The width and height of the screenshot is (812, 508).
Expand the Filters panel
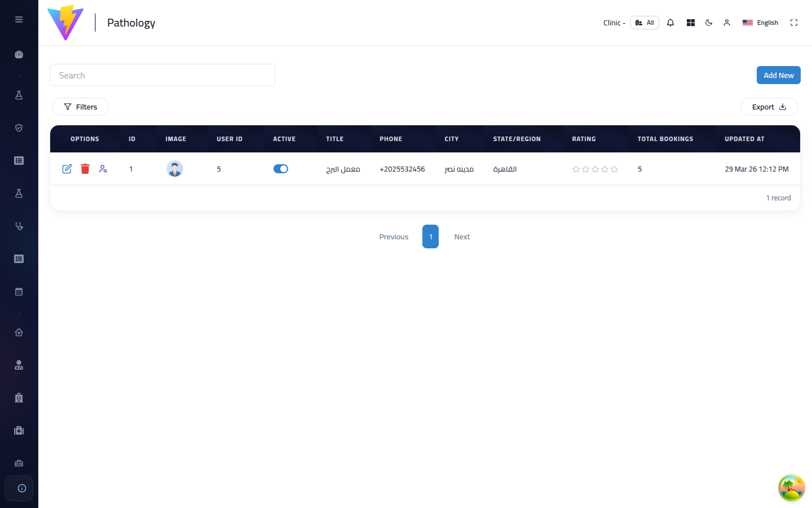click(80, 107)
